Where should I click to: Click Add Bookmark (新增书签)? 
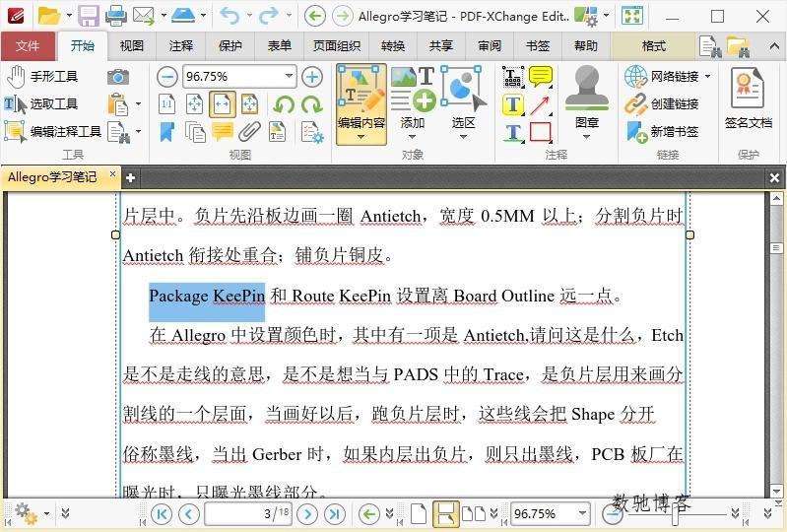[662, 131]
